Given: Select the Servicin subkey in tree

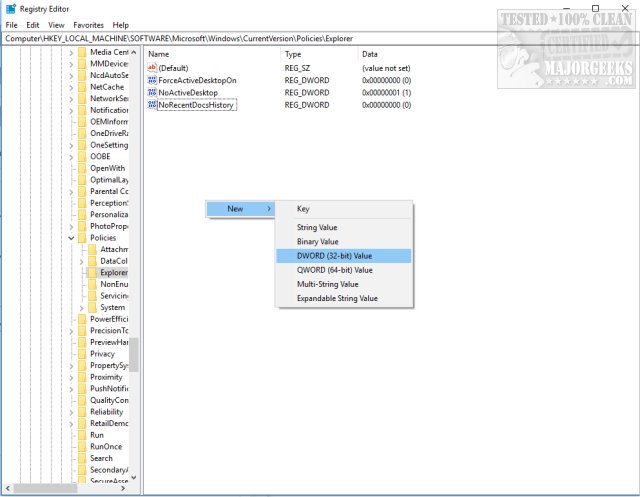Looking at the screenshot, I should pyautogui.click(x=114, y=295).
